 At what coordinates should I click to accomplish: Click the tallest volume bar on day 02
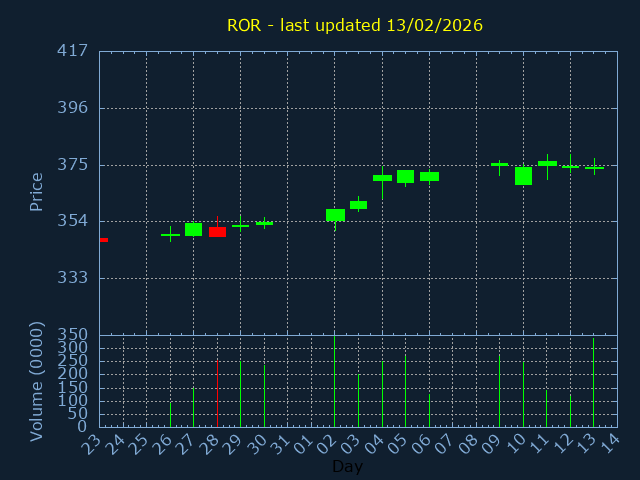[x=335, y=381]
